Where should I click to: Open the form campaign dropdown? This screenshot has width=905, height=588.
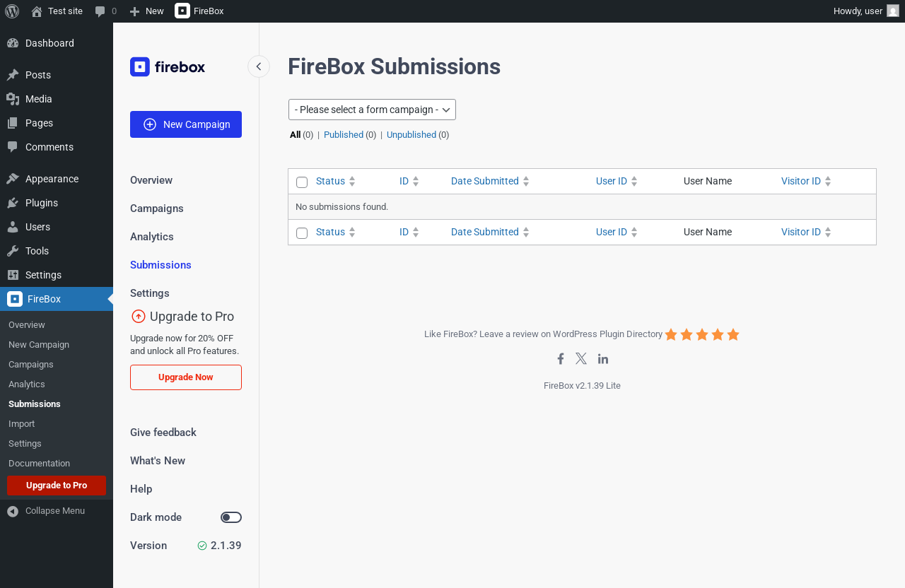tap(372, 110)
